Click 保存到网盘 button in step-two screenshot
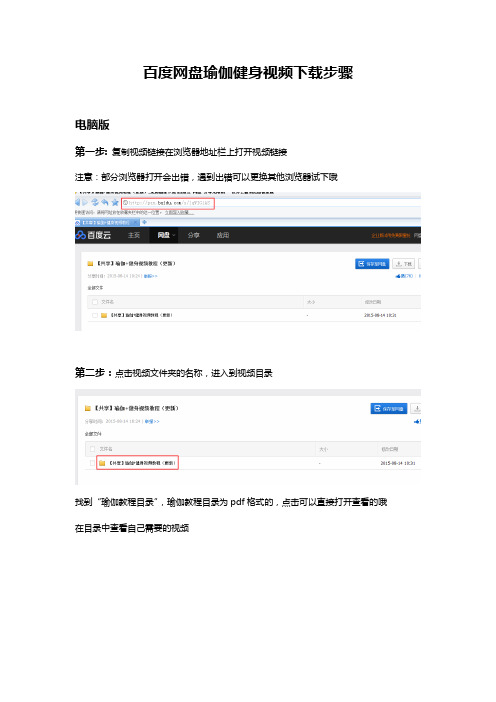The image size is (496, 702). point(389,409)
